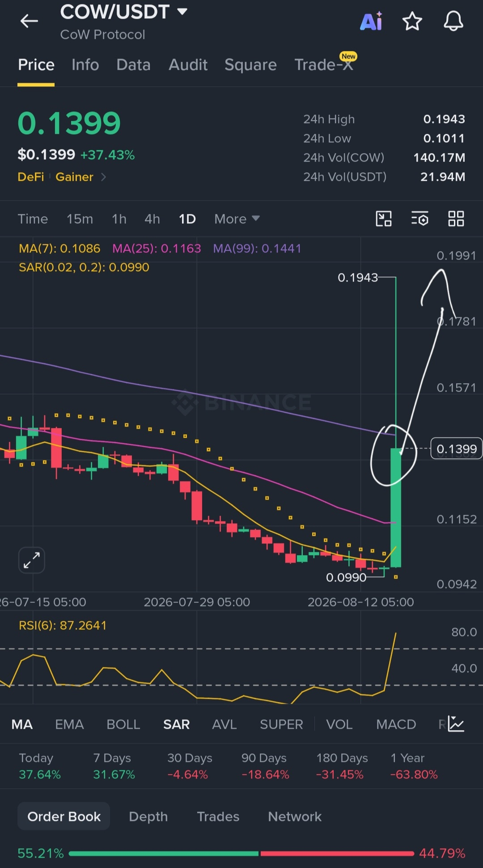This screenshot has width=483, height=868.
Task: Select the Time line chart view
Action: 33,219
